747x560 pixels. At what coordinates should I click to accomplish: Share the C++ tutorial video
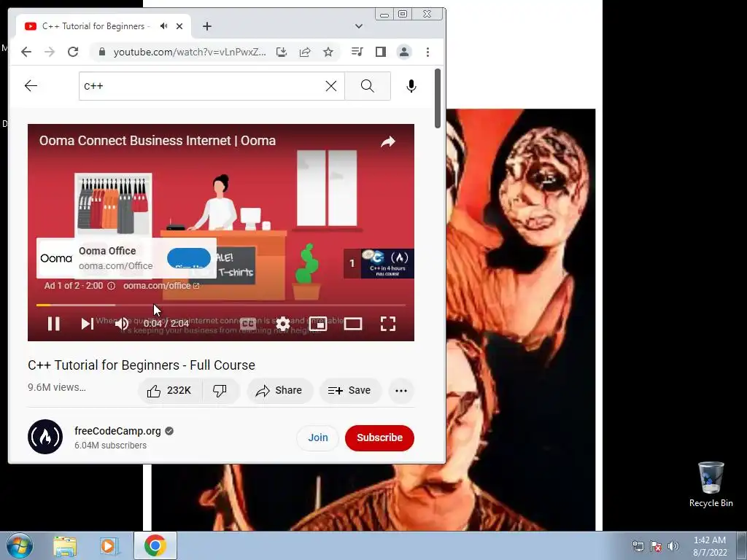pos(279,391)
